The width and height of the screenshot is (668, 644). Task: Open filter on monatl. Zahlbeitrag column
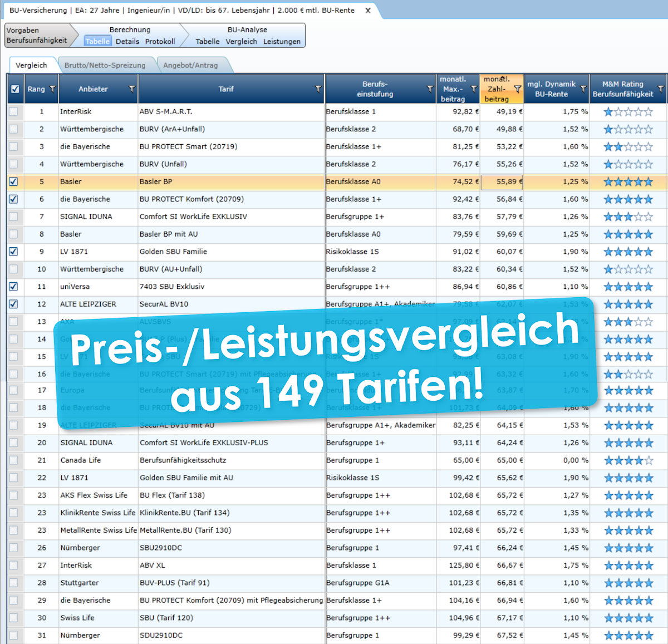(x=518, y=89)
